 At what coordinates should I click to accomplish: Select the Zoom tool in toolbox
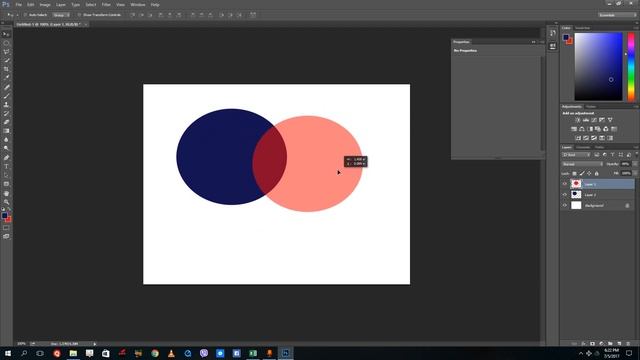(6, 202)
